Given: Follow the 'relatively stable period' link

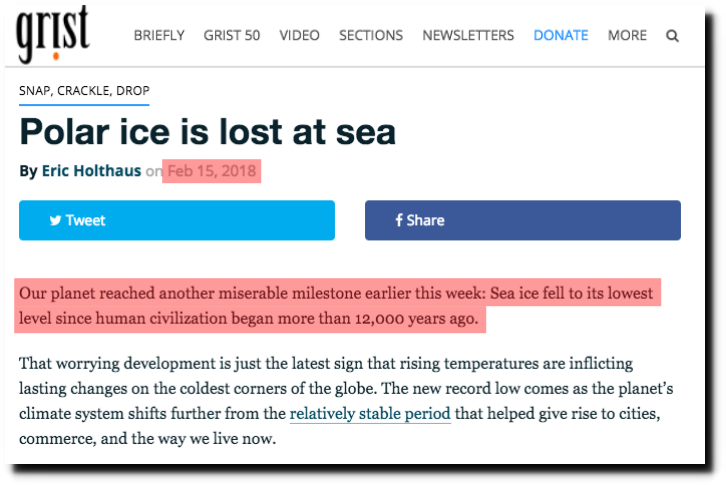Looking at the screenshot, I should point(370,413).
